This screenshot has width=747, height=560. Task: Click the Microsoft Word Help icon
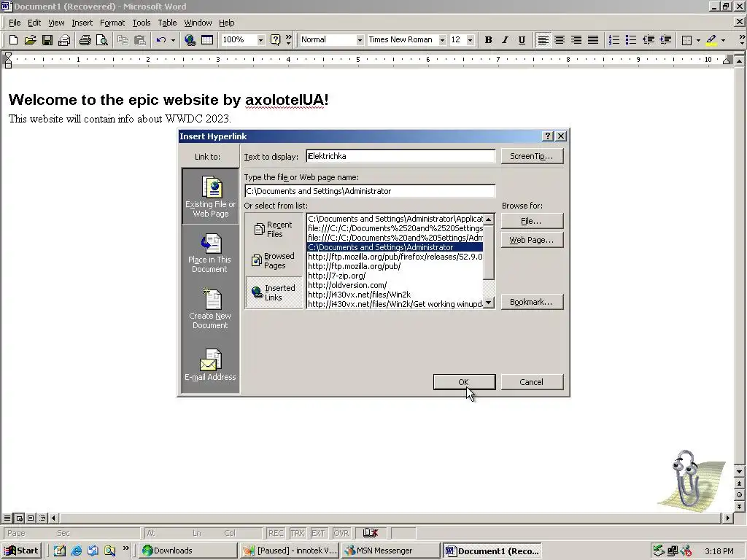tap(275, 40)
